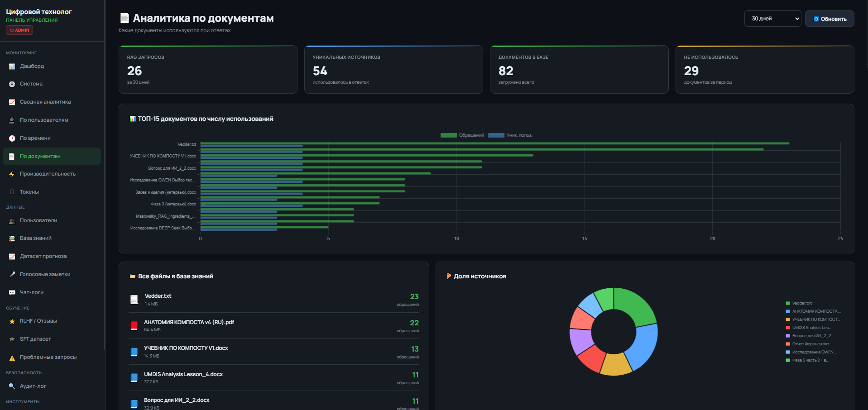Toggle АНАТОМИЯ КОМПОСТА in the donut legend
Image resolution: width=868 pixels, height=410 pixels.
point(813,311)
